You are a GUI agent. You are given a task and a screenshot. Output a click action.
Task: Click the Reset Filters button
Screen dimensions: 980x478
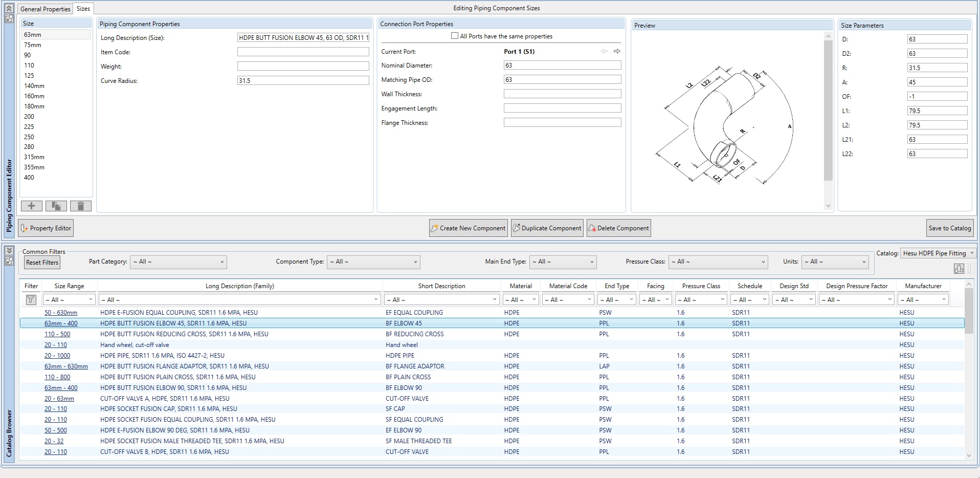[x=42, y=263]
